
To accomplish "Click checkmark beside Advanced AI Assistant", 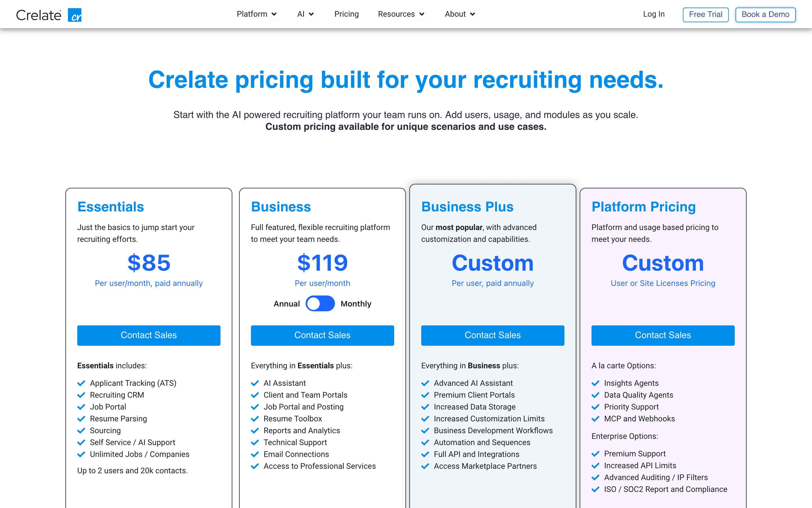I will 425,383.
